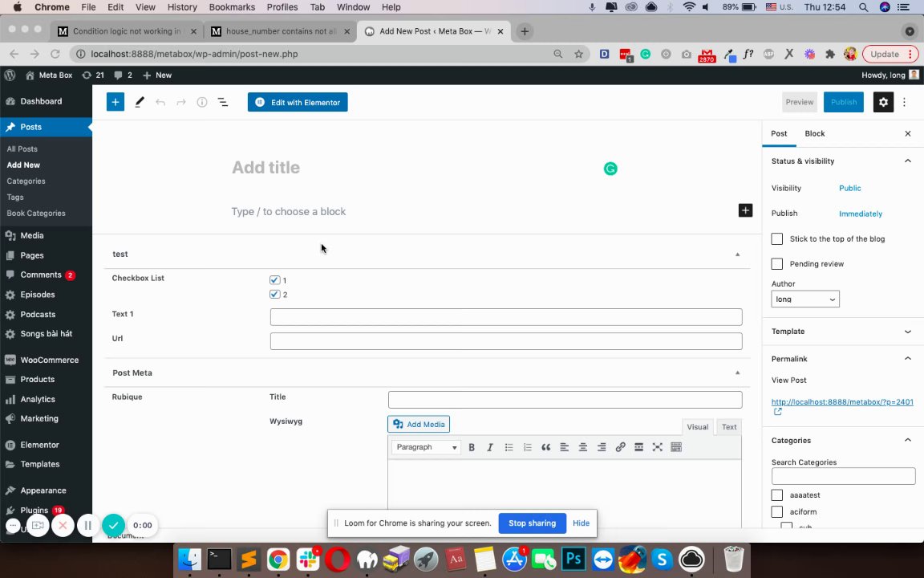Enable Stick to the top of blog

[x=776, y=239]
